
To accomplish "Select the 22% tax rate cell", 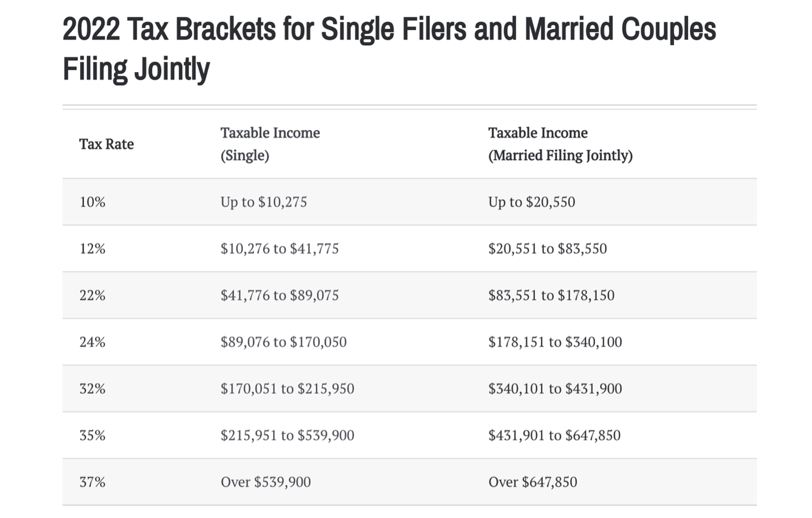I will pos(93,295).
